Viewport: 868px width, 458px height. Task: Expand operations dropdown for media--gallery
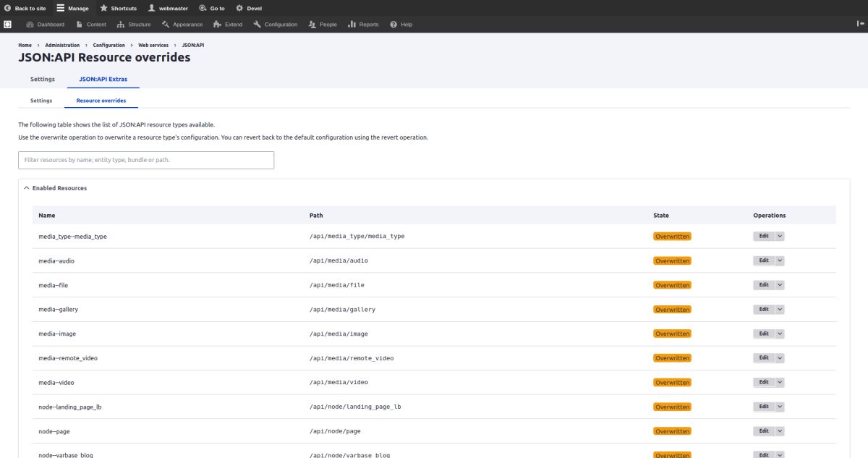(780, 309)
